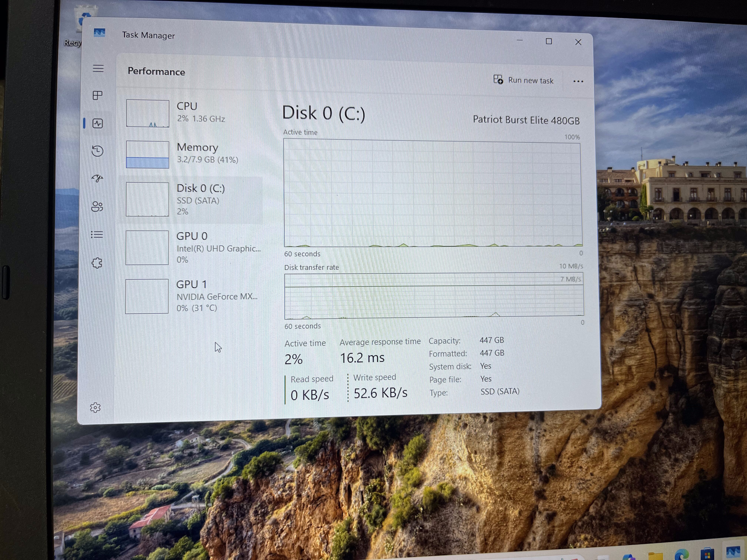This screenshot has height=560, width=747.
Task: Click the Disk 0 mini graph thumbnail
Action: pyautogui.click(x=147, y=199)
